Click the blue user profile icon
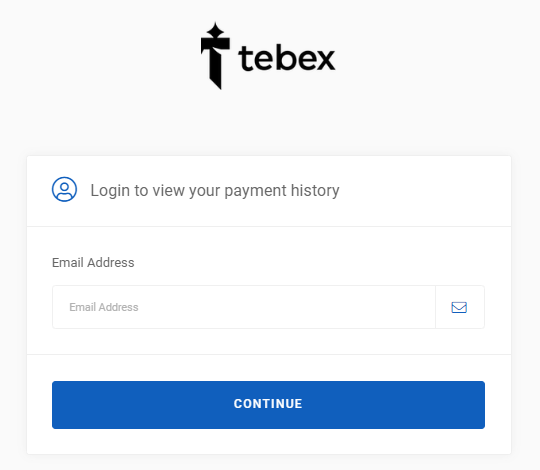 point(64,189)
